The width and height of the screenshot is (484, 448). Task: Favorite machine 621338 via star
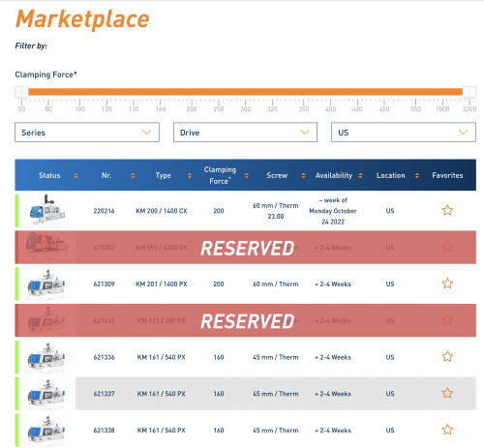click(x=447, y=430)
